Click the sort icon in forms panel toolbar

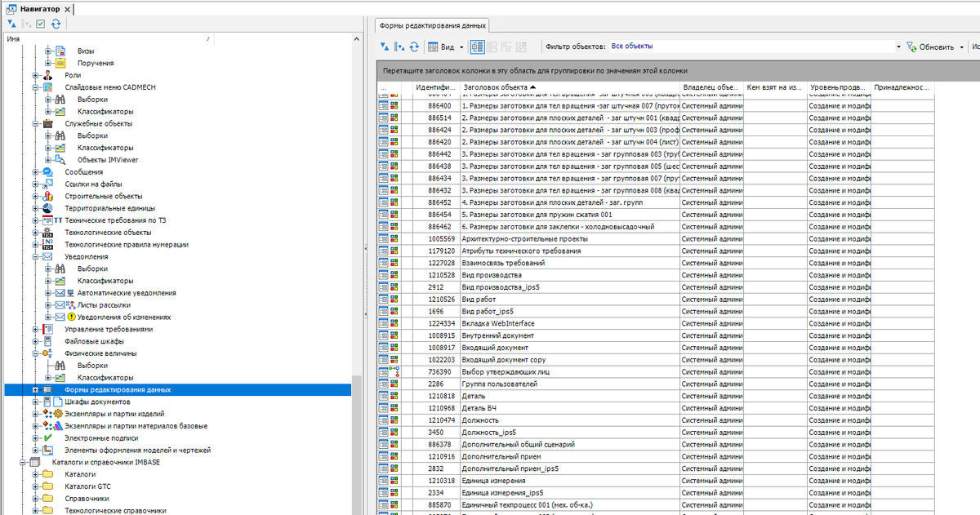click(x=385, y=47)
